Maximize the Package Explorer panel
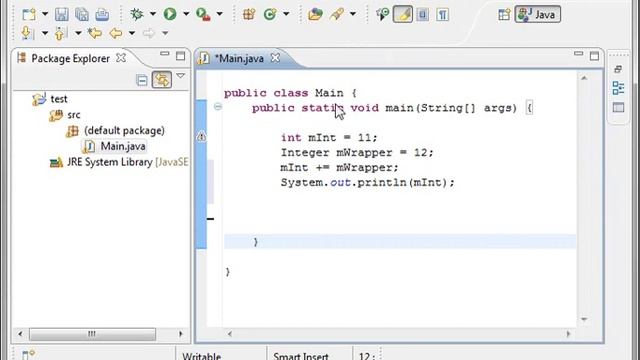This screenshot has height=360, width=640. [x=180, y=56]
